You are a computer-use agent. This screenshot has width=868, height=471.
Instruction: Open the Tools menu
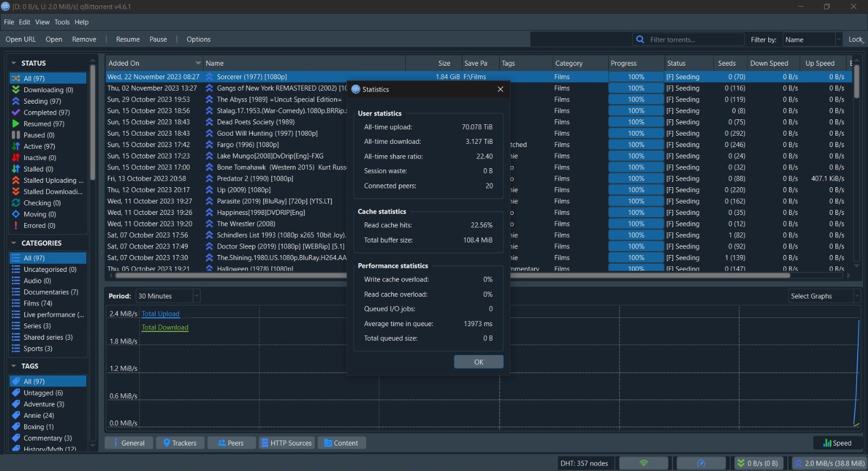tap(62, 22)
